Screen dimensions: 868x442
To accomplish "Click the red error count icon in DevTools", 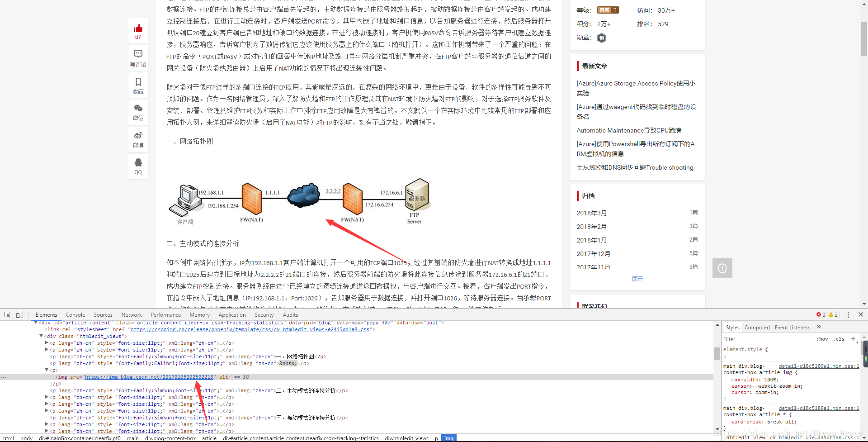I will coord(819,314).
